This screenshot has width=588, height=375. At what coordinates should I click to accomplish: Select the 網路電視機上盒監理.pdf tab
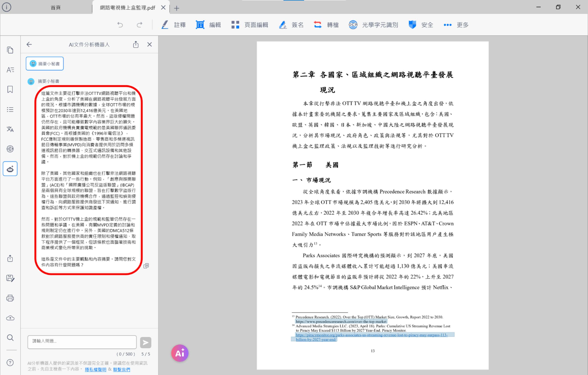click(127, 8)
